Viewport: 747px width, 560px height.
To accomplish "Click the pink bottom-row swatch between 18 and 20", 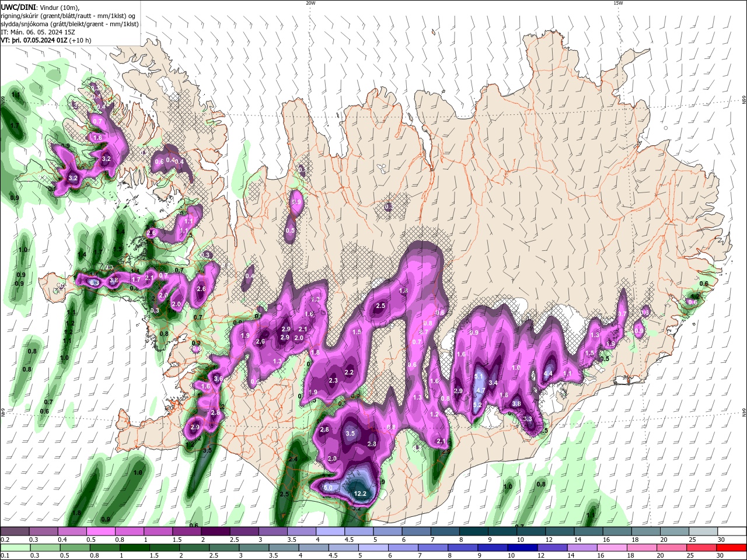I will pyautogui.click(x=641, y=548).
